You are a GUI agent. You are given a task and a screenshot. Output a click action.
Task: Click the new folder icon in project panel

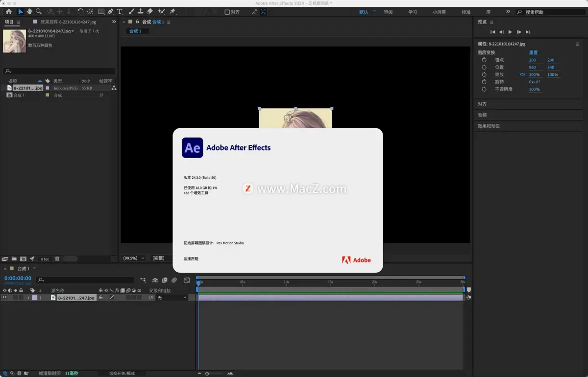14,259
